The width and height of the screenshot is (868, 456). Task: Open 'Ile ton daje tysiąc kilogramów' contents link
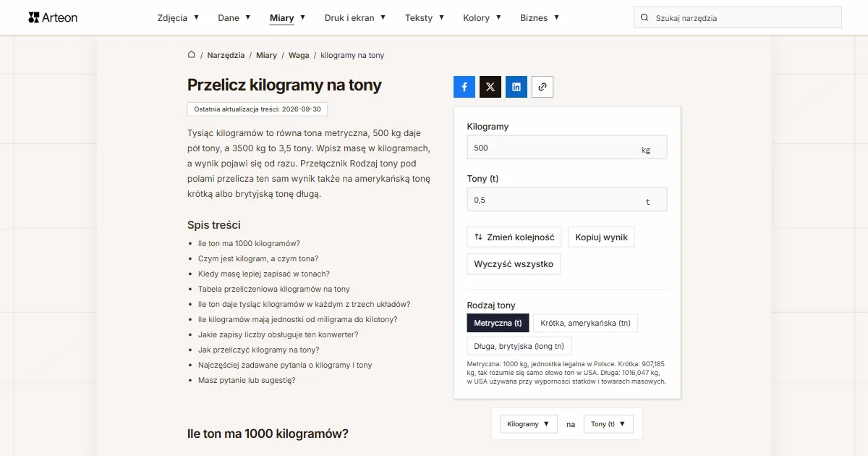(305, 305)
